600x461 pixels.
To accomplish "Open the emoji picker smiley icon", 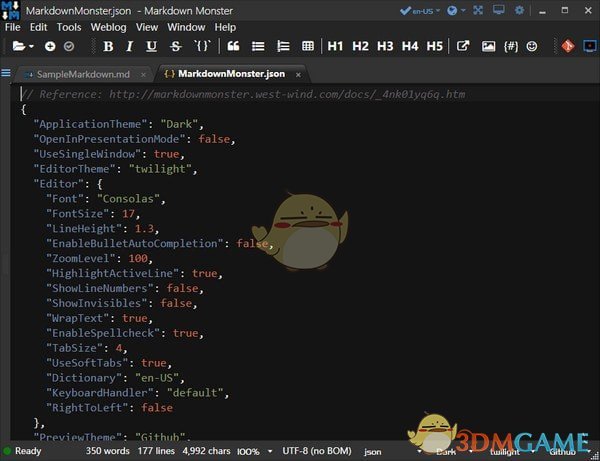I will (x=532, y=47).
